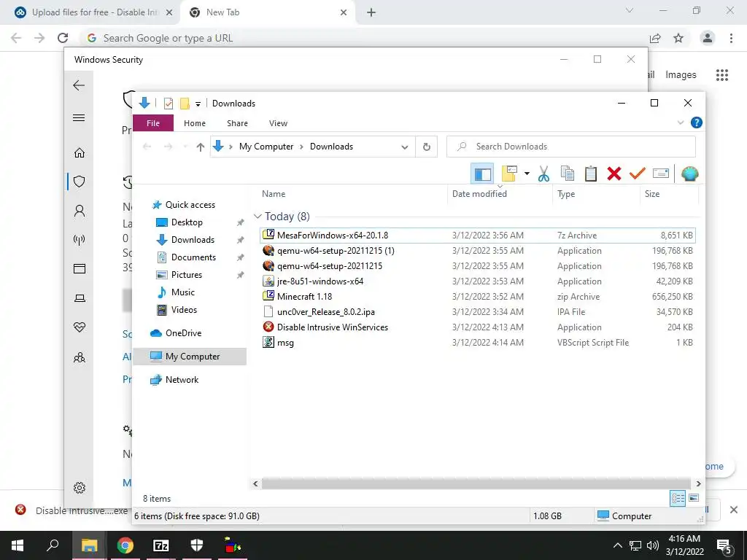Open Account protection icon in Windows Security
The width and height of the screenshot is (747, 560).
(79, 211)
